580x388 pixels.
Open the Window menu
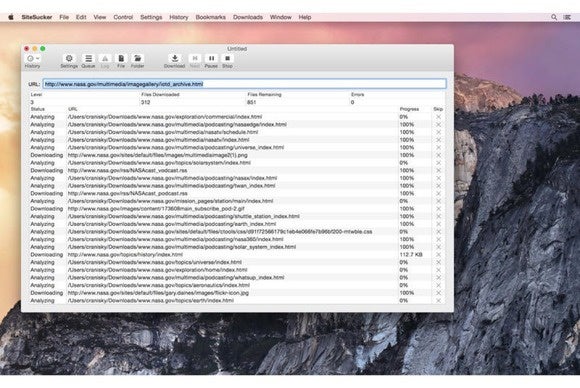pos(281,17)
